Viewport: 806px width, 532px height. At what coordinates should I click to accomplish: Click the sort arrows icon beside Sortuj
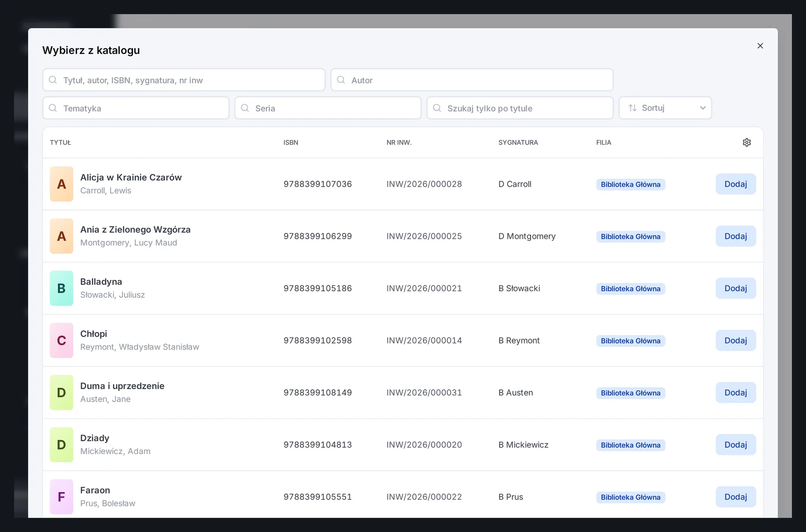click(x=632, y=108)
